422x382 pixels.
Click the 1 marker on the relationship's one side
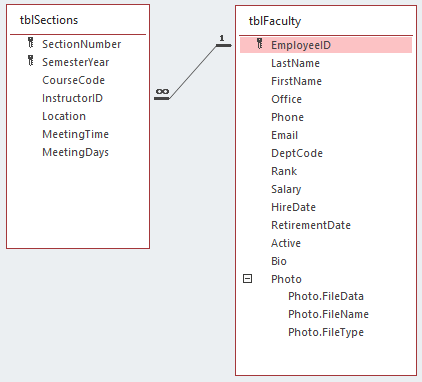pyautogui.click(x=222, y=38)
